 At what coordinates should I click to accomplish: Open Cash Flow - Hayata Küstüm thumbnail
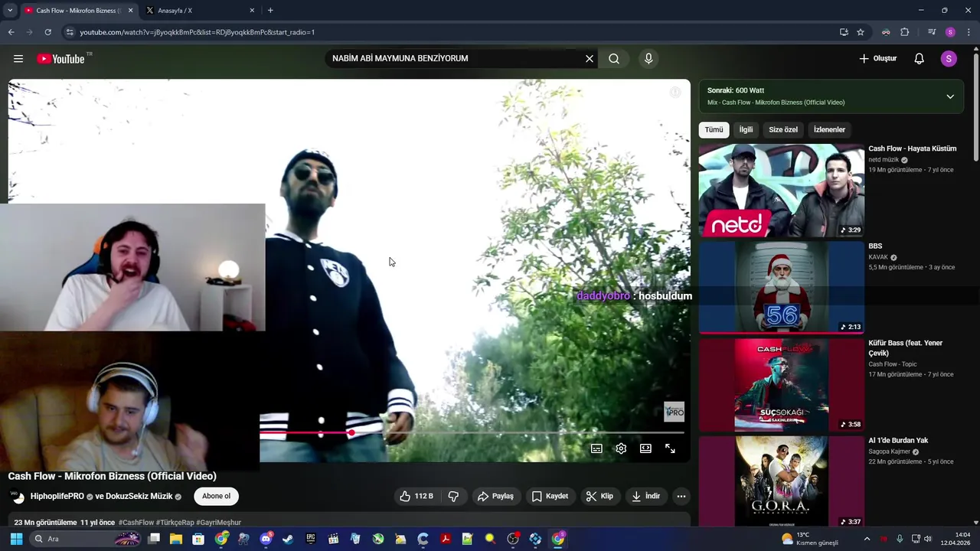782,191
